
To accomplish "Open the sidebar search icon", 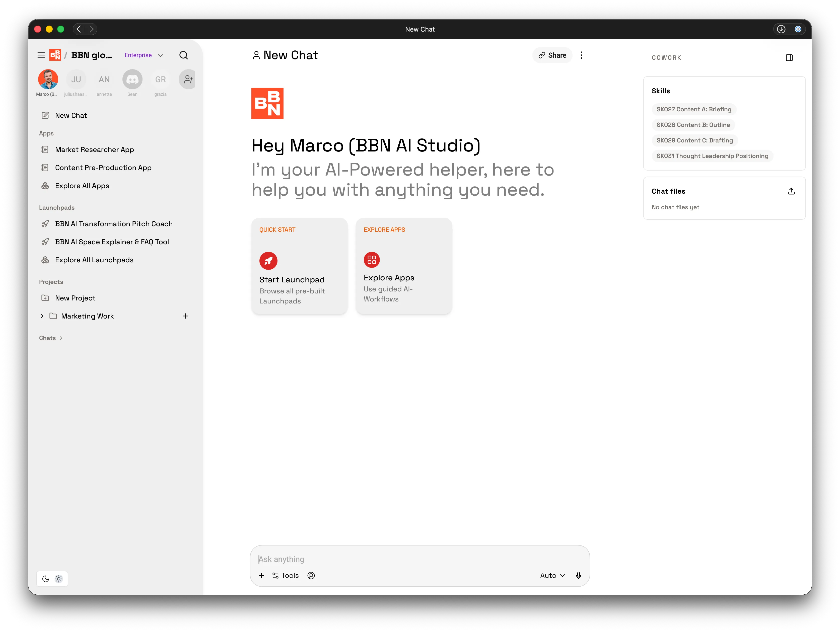I will pos(183,55).
